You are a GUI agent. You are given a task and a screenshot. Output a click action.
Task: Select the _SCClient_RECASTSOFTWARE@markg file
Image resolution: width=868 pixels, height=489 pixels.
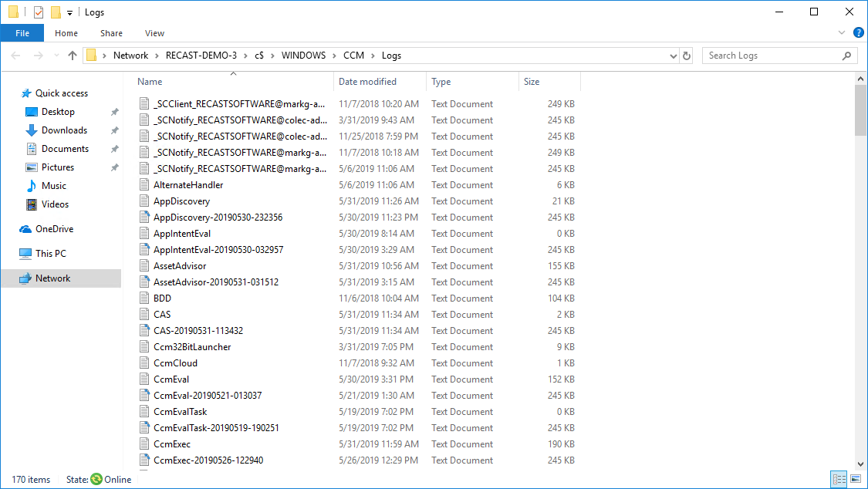(239, 104)
